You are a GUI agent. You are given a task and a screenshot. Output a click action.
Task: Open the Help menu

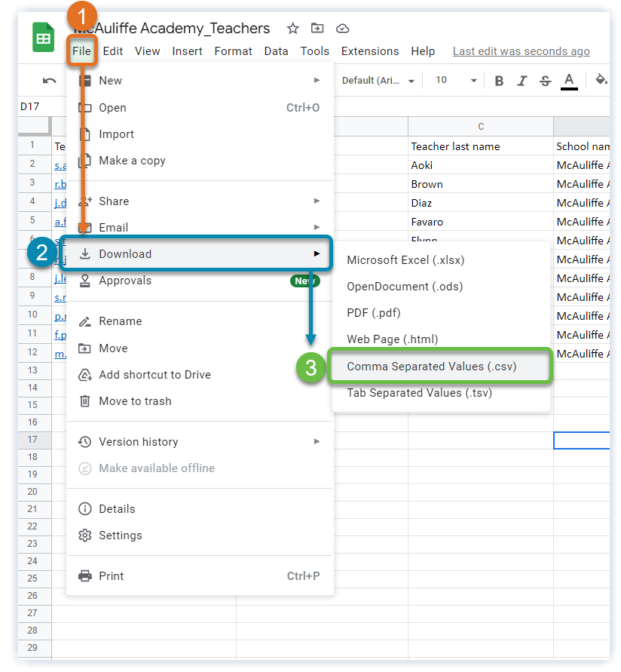[x=423, y=51]
